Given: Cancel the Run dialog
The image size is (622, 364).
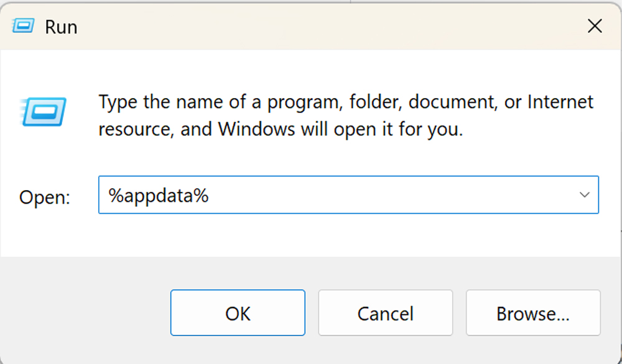Looking at the screenshot, I should [x=386, y=313].
